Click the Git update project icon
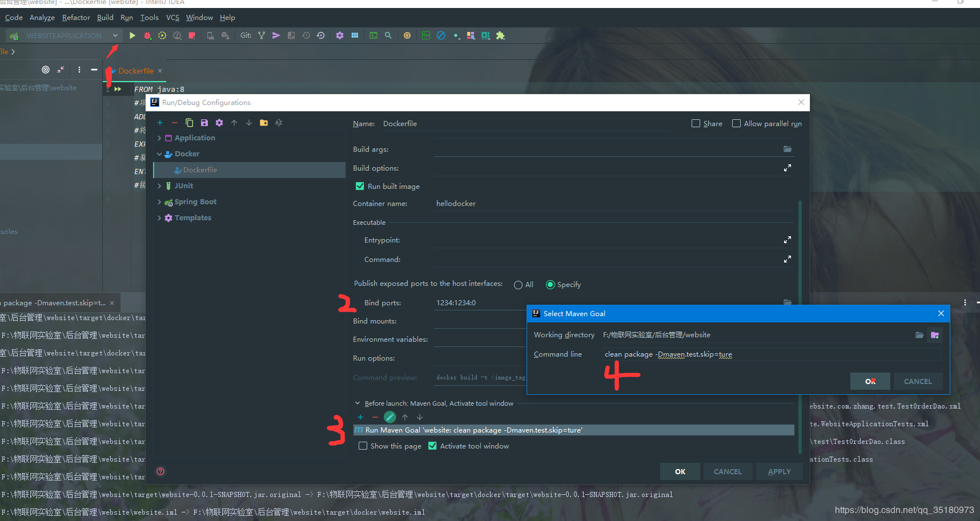Image resolution: width=980 pixels, height=521 pixels. coord(262,35)
